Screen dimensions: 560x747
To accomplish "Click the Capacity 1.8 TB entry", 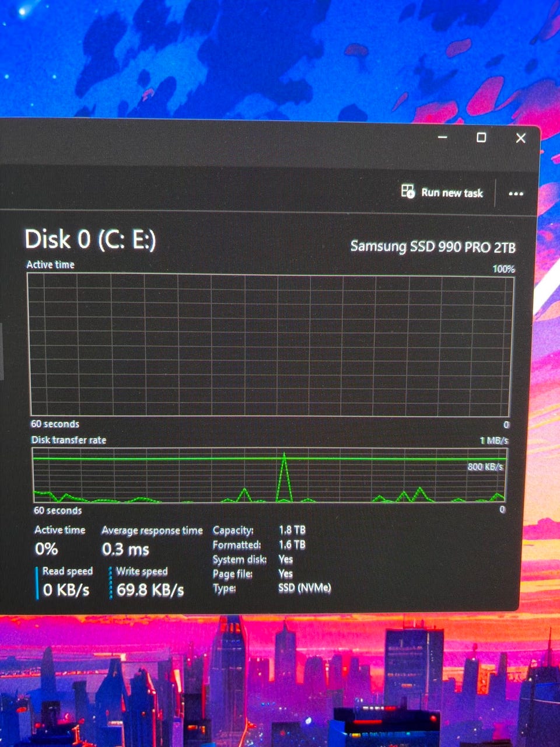I will click(x=259, y=530).
